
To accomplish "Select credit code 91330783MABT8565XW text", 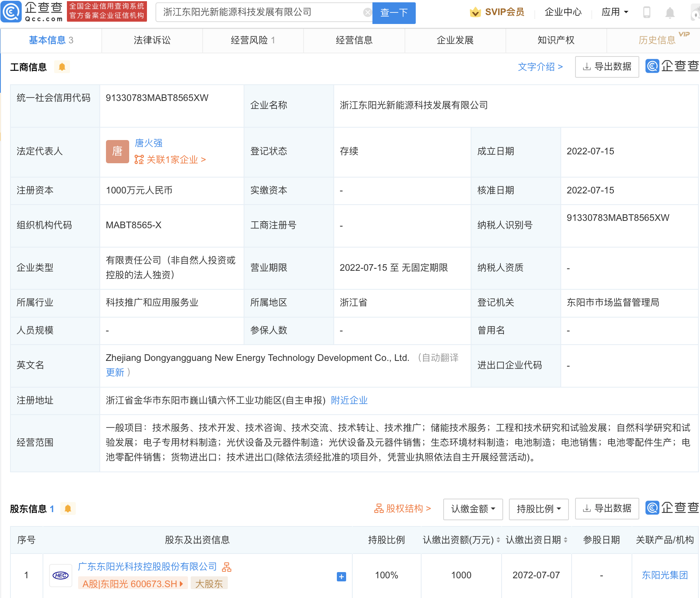I will [157, 98].
